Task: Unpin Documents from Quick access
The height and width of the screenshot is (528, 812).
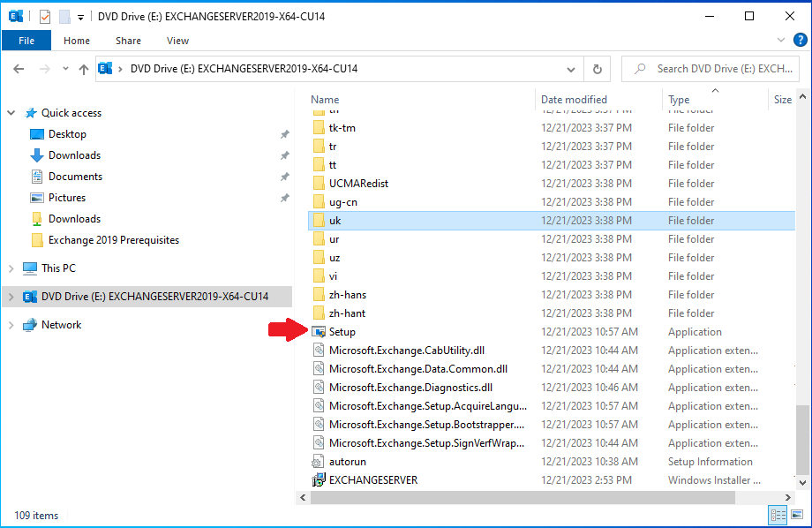Action: click(284, 176)
